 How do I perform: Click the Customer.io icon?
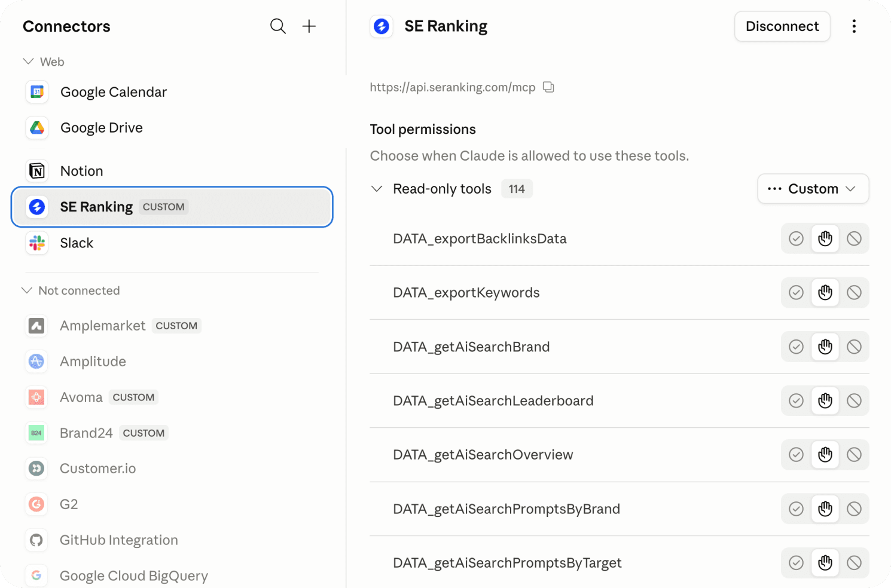(x=36, y=468)
